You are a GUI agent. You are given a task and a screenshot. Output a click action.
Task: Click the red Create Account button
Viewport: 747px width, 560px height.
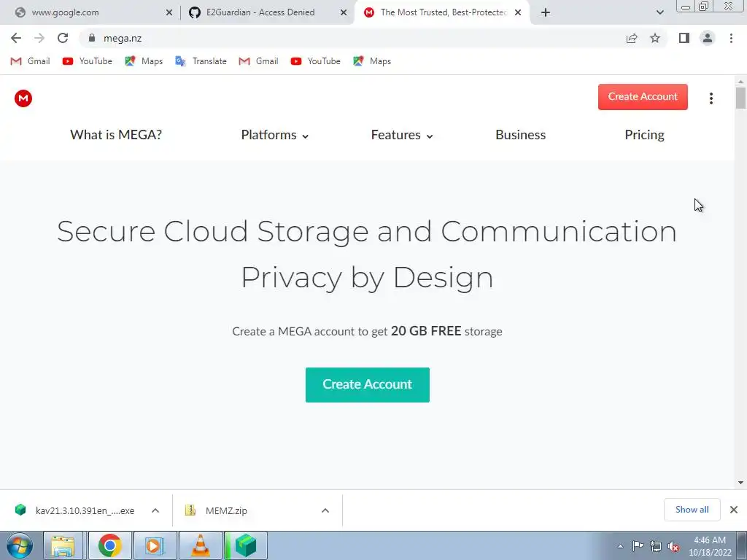click(643, 97)
